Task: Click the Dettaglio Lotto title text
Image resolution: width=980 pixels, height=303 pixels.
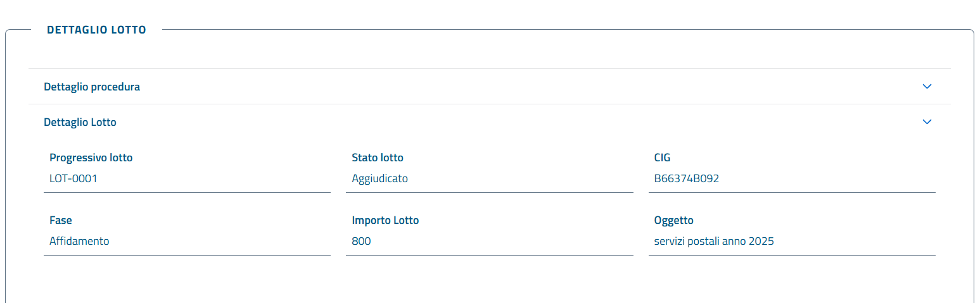Action: coord(80,123)
